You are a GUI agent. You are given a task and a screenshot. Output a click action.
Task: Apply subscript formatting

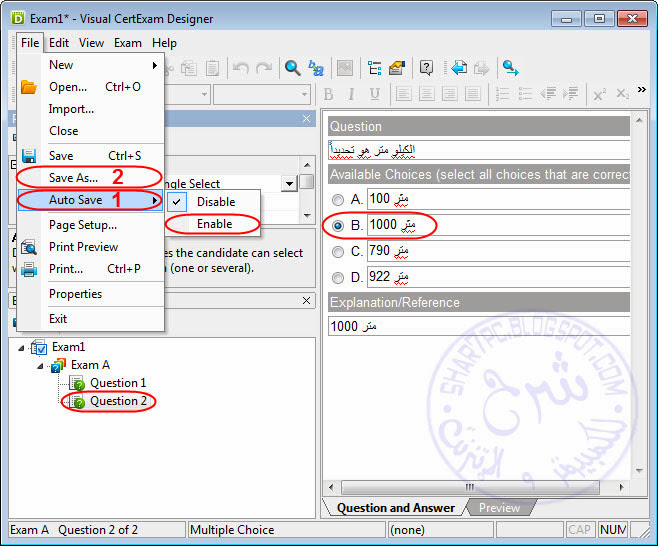622,94
